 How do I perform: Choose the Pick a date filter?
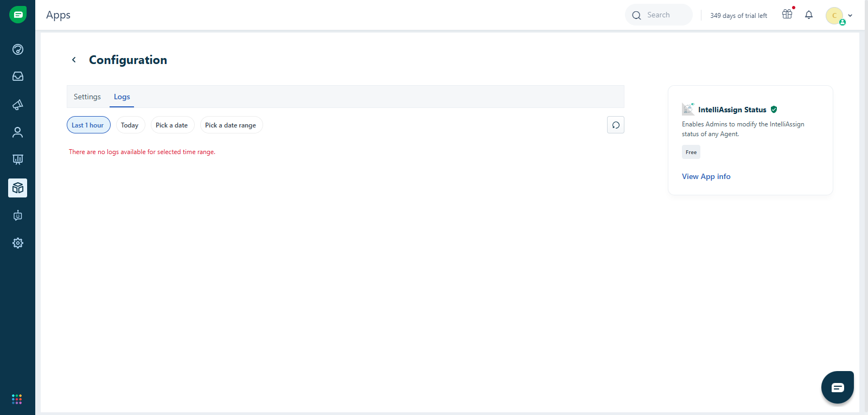click(172, 125)
